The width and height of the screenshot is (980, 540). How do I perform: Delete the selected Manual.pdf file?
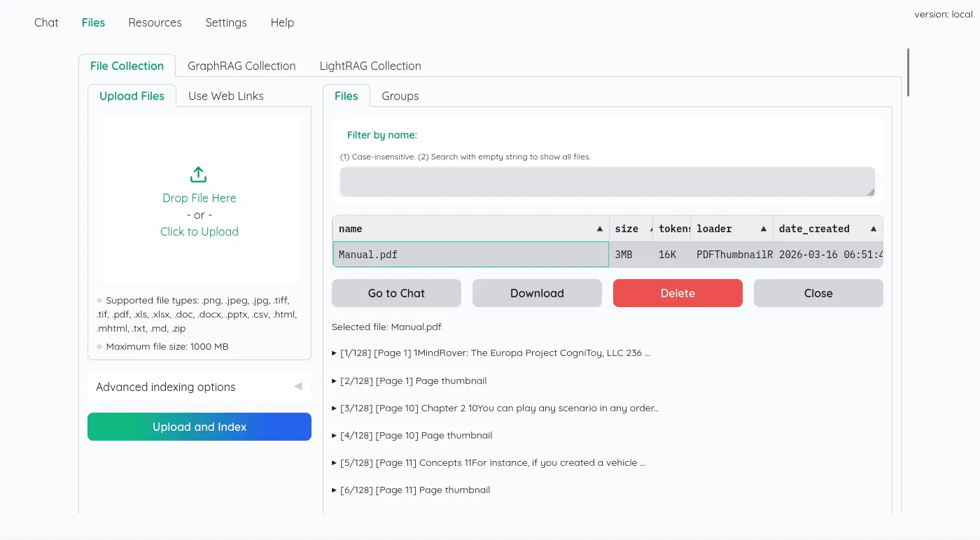677,293
